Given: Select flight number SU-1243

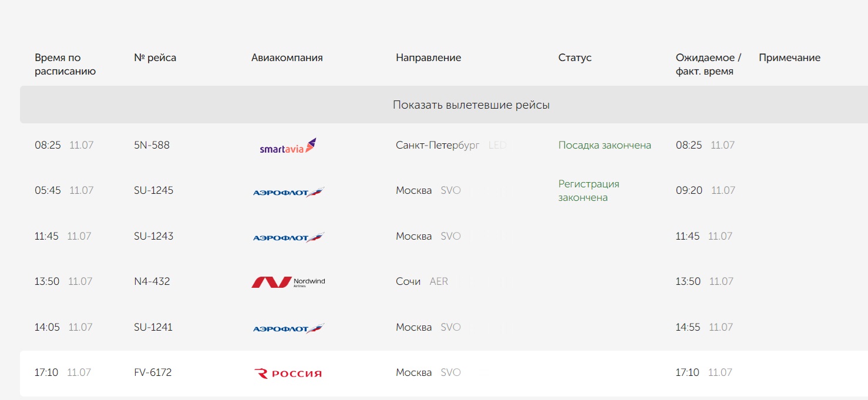Looking at the screenshot, I should click(153, 236).
